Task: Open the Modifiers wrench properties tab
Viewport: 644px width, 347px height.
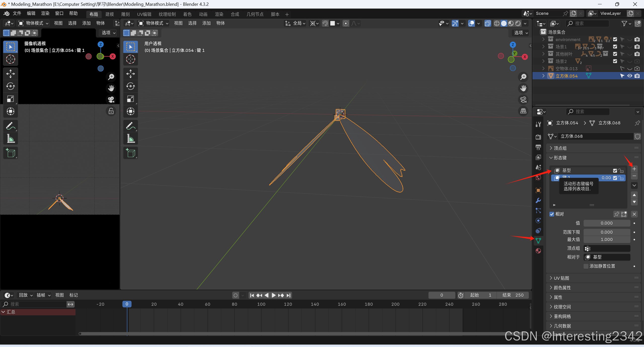Action: 538,200
